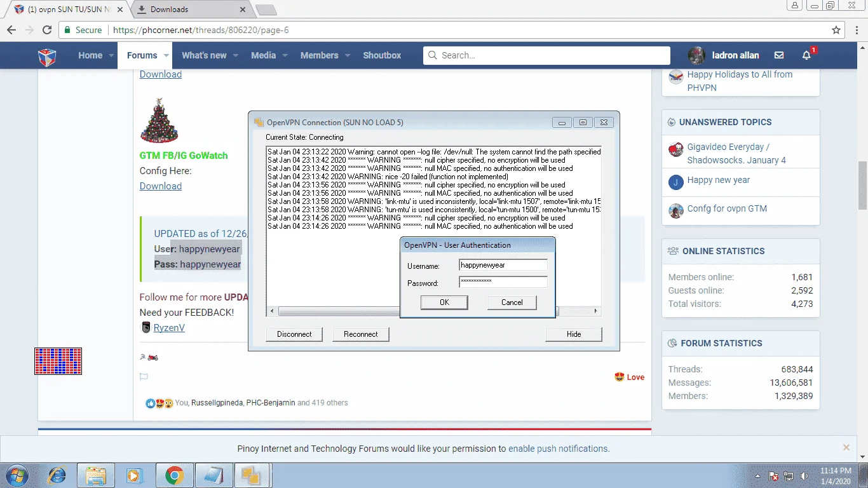The width and height of the screenshot is (868, 488).
Task: Expand the What's new dropdown arrow
Action: [236, 55]
